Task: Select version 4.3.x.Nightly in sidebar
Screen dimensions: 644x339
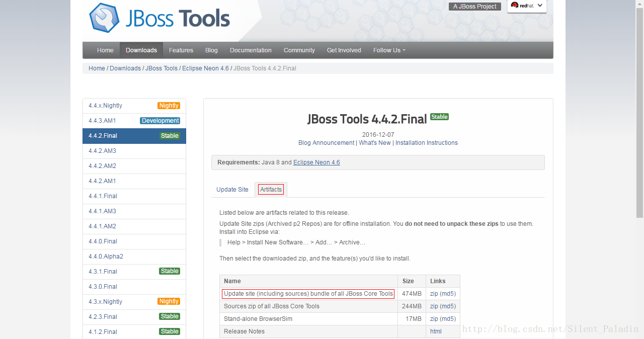Action: (134, 302)
